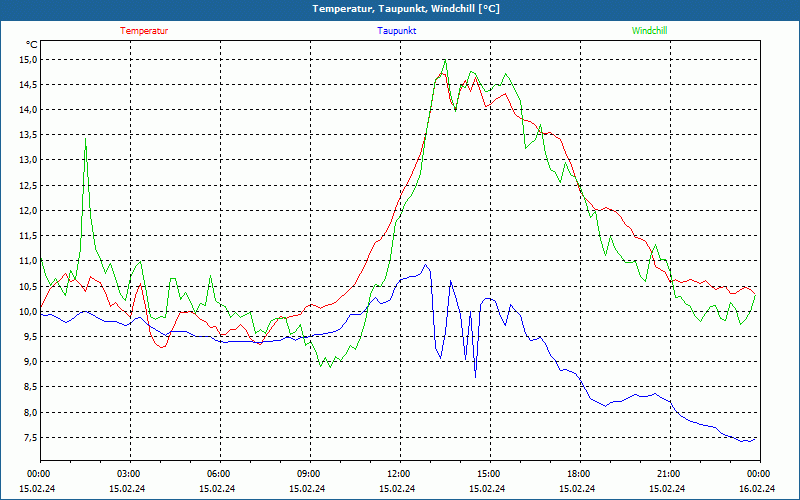Image resolution: width=800 pixels, height=500 pixels.
Task: Click the 15.02.24 date under 12:00
Action: 397,489
